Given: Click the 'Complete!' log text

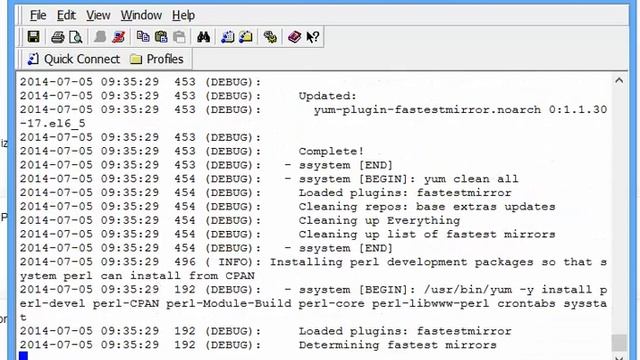Looking at the screenshot, I should (x=331, y=151).
